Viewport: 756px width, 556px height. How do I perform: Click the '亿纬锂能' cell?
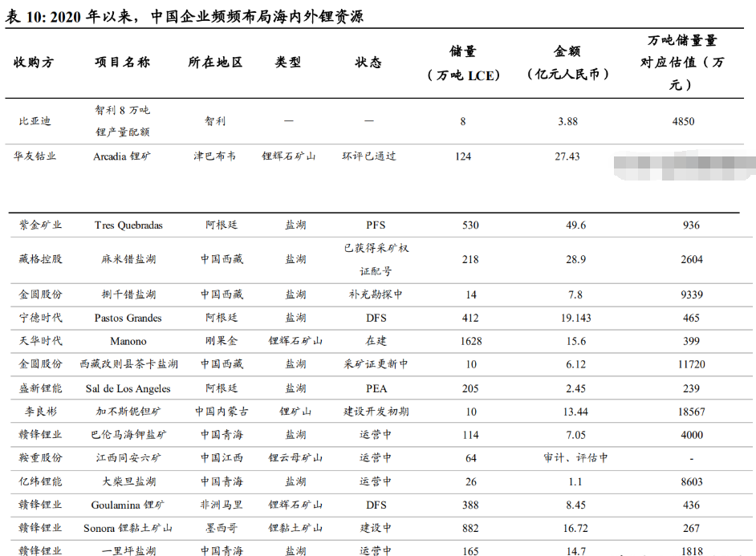point(40,481)
